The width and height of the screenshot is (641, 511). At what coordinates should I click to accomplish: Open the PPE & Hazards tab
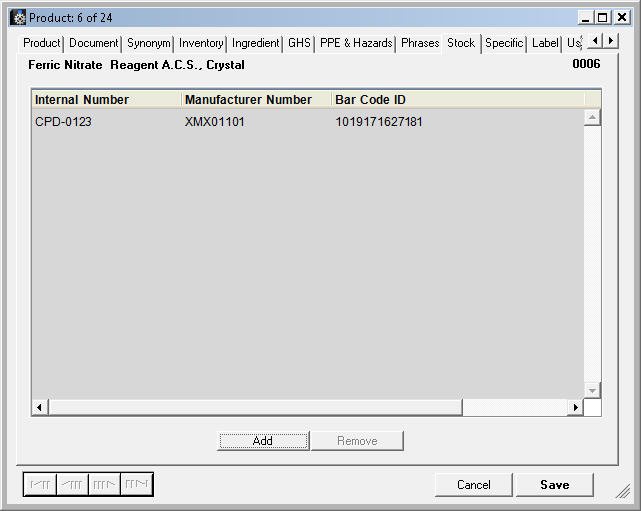click(356, 43)
